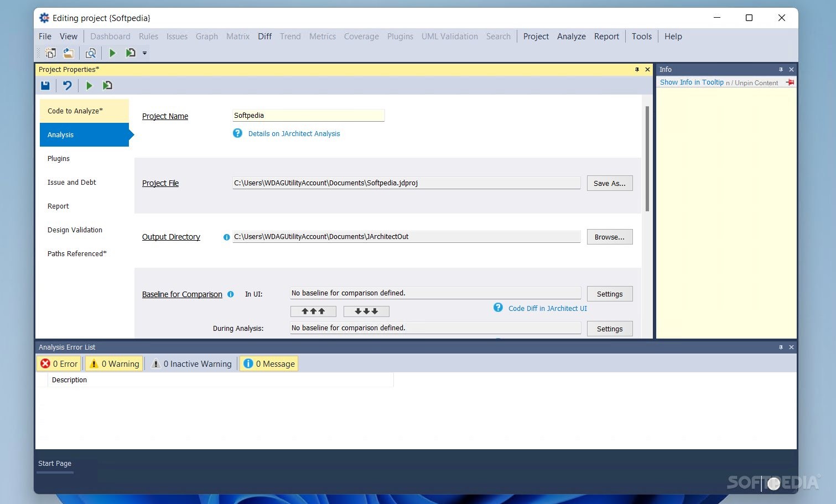Select the Code to Analyze section
836x504 pixels.
(x=84, y=111)
